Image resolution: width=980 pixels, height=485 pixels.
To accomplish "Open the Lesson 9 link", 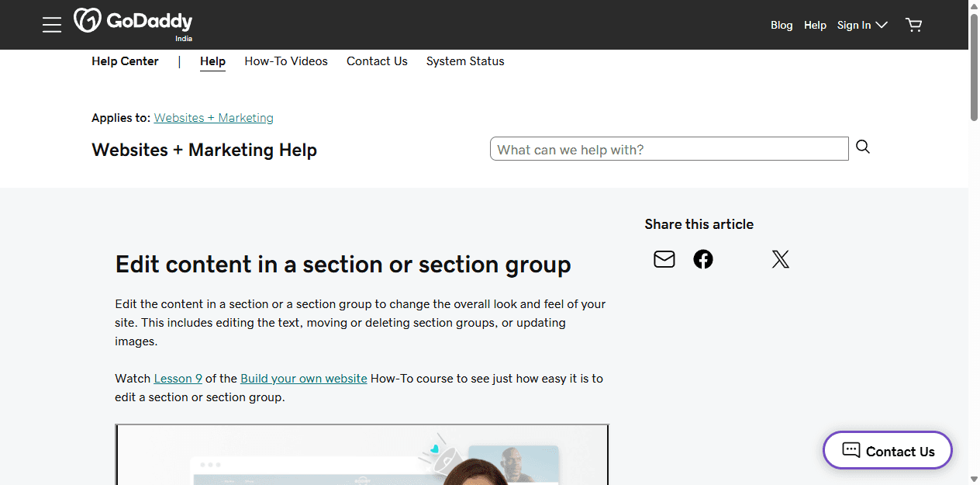I will pos(178,379).
